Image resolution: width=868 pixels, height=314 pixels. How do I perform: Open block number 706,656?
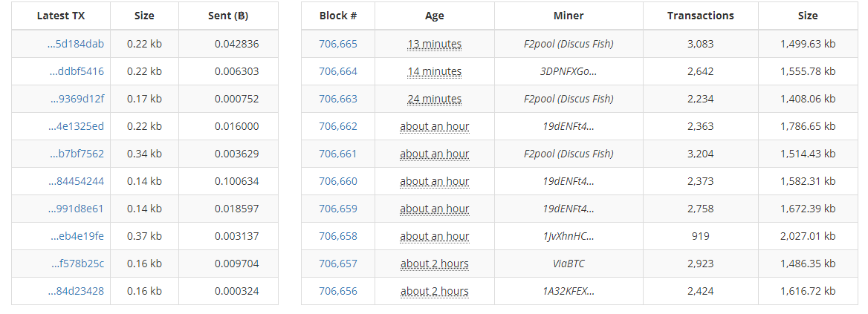[338, 291]
